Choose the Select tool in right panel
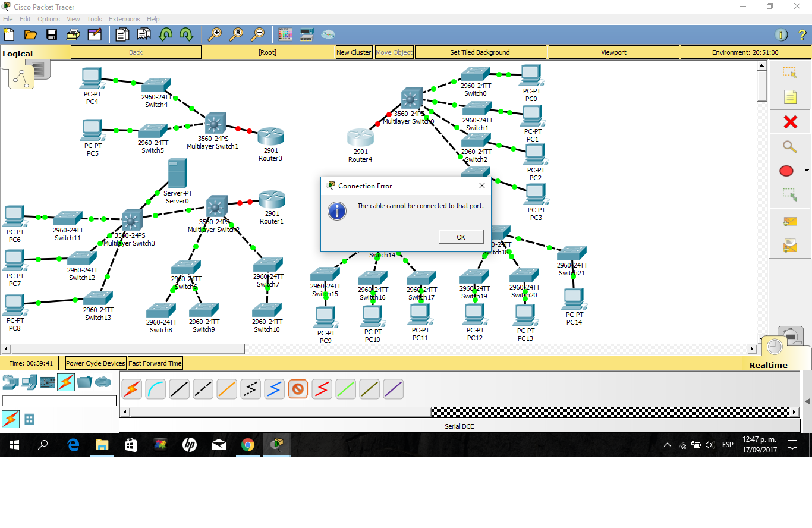Viewport: 812px width, 528px height. pos(789,73)
